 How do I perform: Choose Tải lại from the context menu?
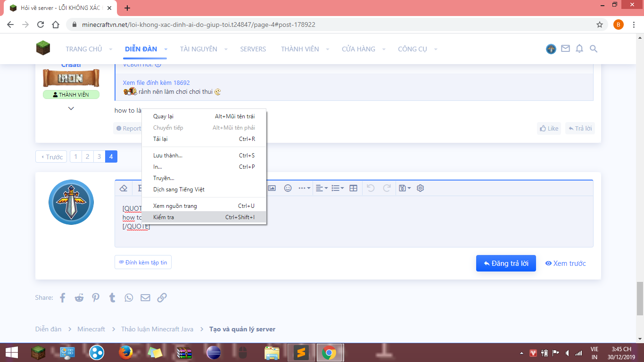204,139
